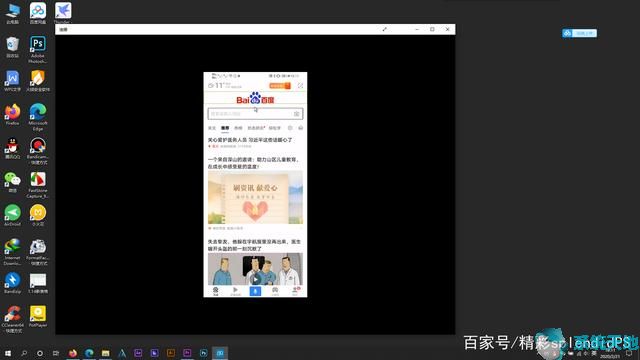Open the headline above the doctors video

point(254,245)
